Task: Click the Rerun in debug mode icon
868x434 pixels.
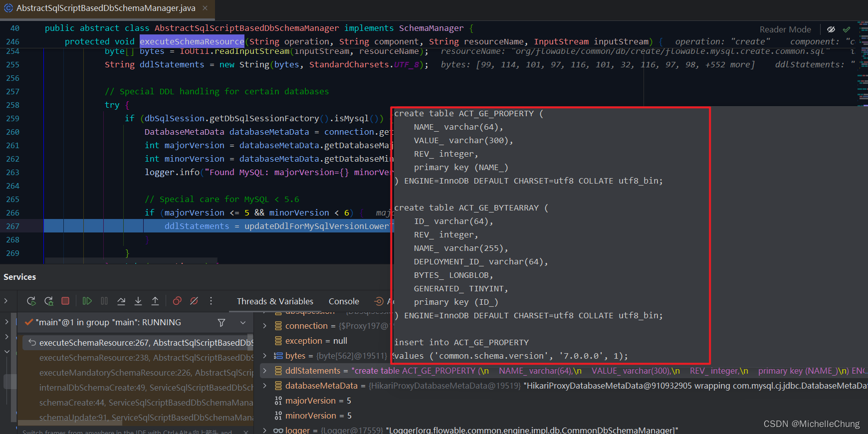Action: [48, 301]
